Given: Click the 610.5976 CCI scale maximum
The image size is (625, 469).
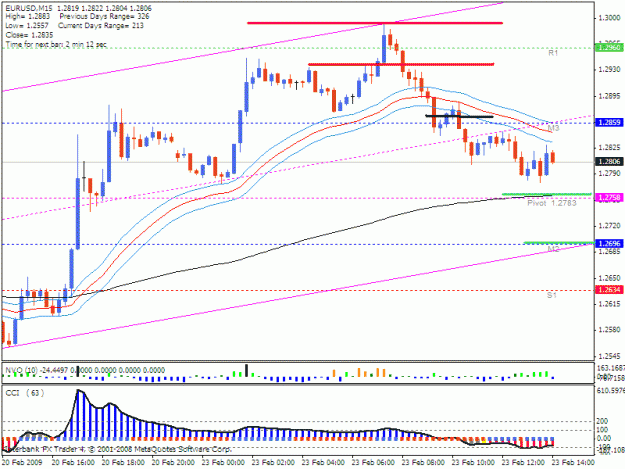Looking at the screenshot, I should 610,391.
